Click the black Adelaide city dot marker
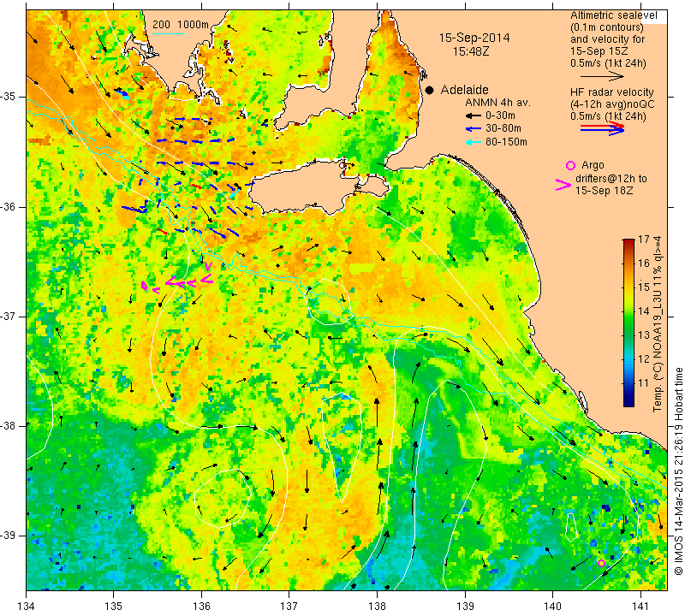685x616 pixels. point(430,90)
